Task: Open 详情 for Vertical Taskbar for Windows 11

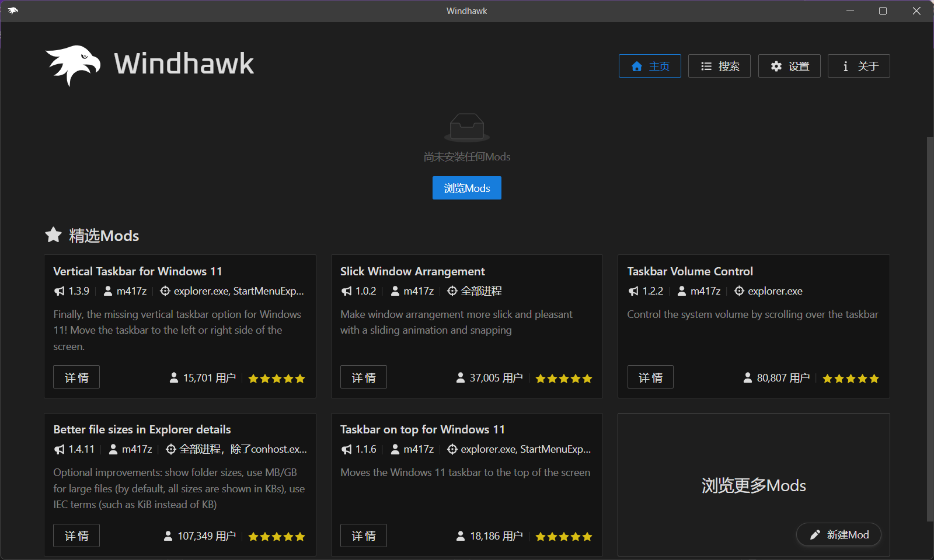Action: click(x=76, y=377)
